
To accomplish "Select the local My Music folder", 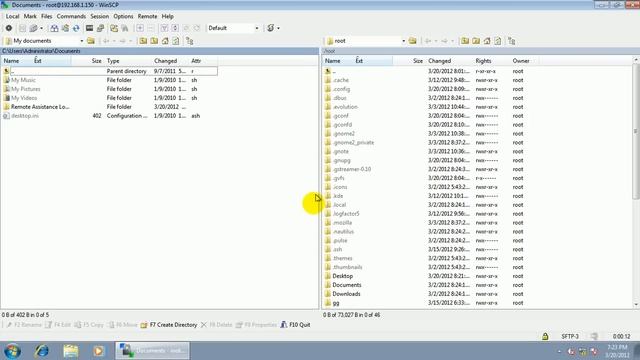I will click(23, 80).
